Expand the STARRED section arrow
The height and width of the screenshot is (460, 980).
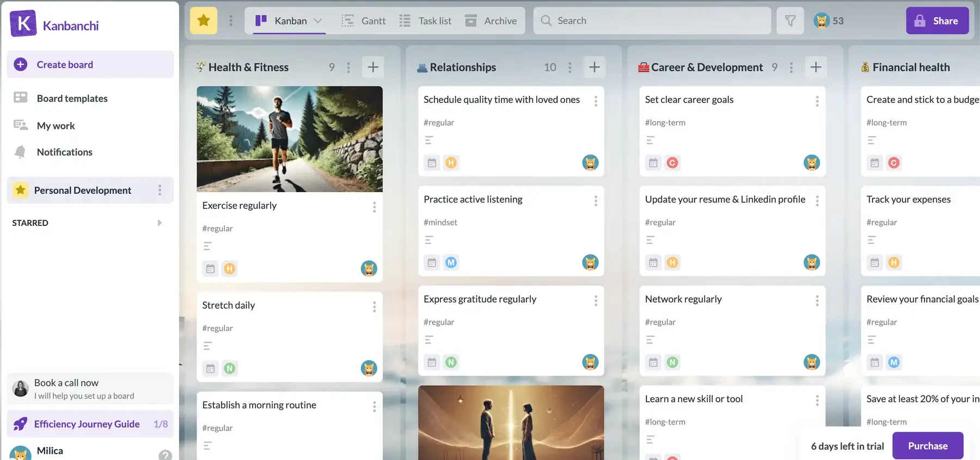[160, 223]
